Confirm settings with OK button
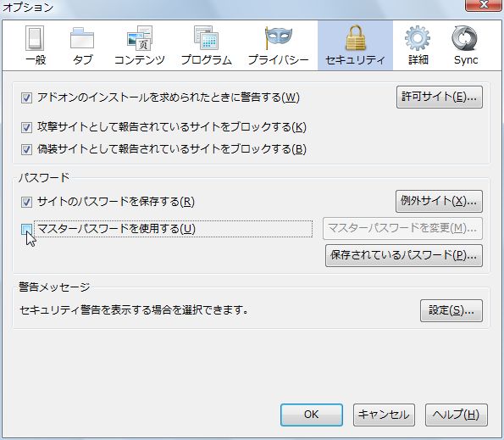Image resolution: width=504 pixels, height=440 pixels. click(312, 415)
